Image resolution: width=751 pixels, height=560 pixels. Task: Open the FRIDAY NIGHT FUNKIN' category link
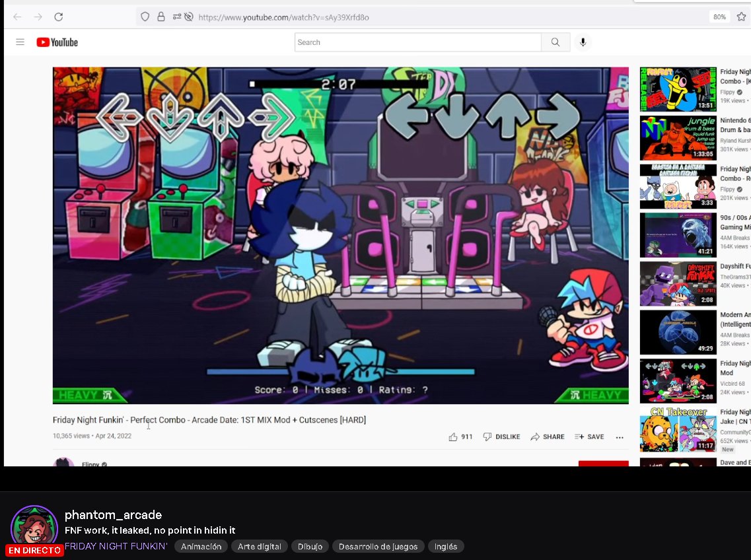pyautogui.click(x=116, y=546)
